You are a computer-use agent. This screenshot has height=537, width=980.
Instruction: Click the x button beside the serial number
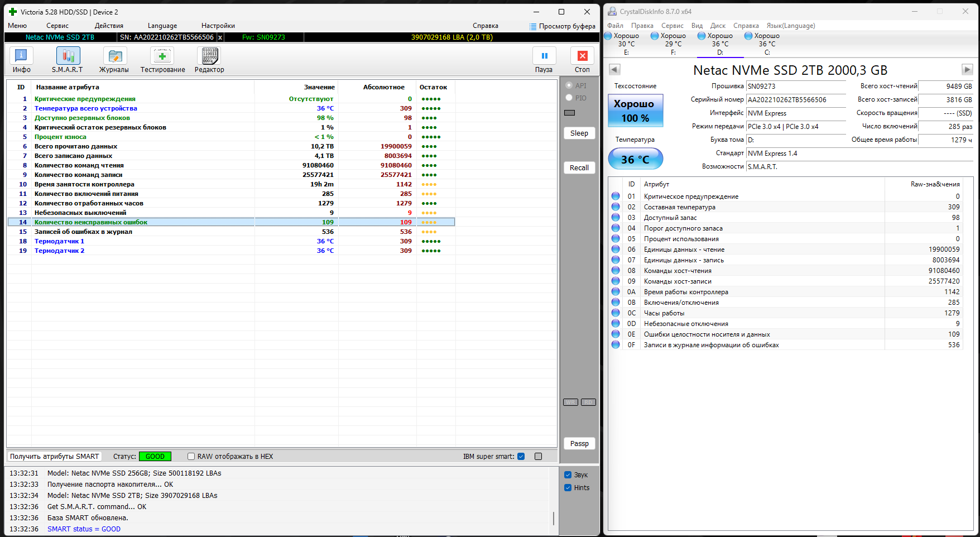click(x=220, y=37)
